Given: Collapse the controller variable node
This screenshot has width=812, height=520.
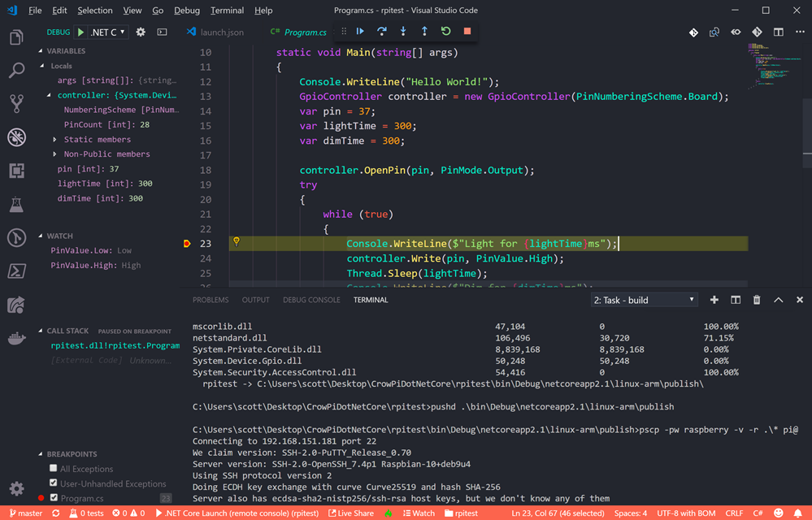Looking at the screenshot, I should [49, 95].
